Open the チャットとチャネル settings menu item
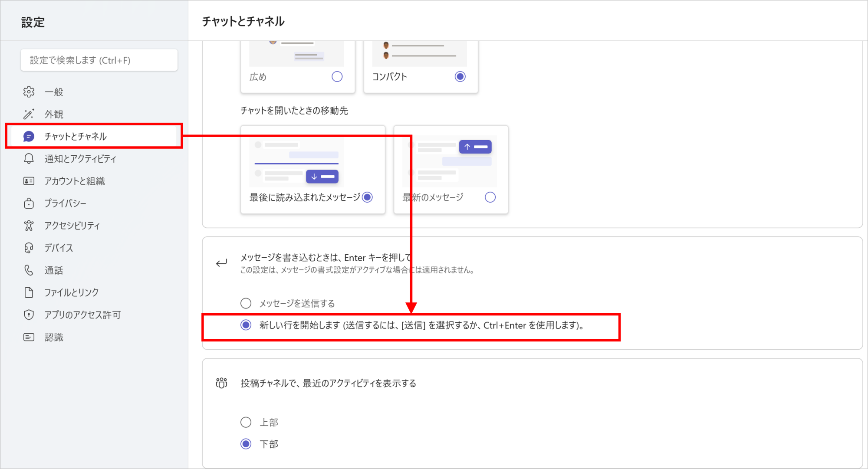868x469 pixels. point(76,137)
